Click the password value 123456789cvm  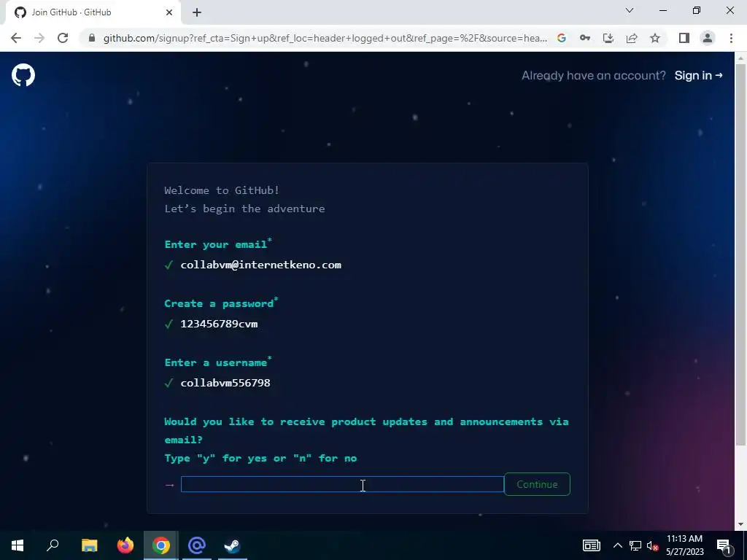coord(219,324)
